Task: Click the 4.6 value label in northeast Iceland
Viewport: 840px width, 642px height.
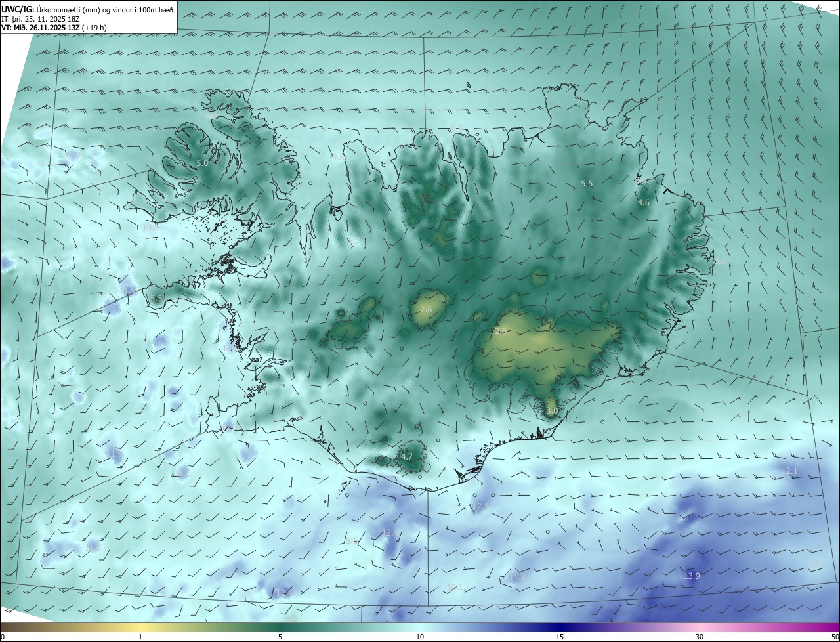Action: click(x=644, y=203)
